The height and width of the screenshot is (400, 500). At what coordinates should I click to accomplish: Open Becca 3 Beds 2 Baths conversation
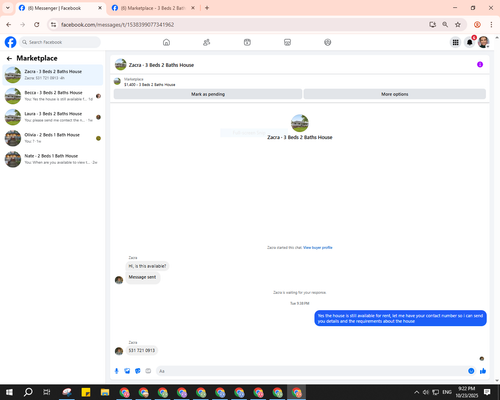(x=53, y=96)
